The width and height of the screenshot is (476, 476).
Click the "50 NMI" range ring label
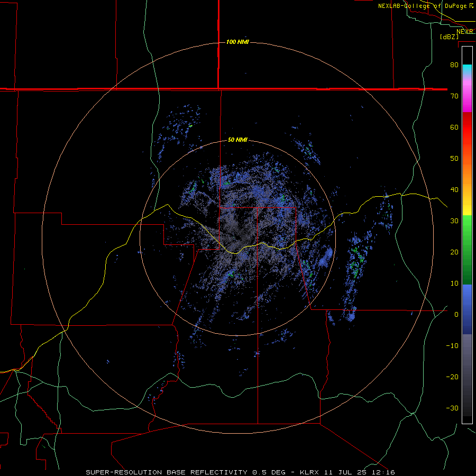pyautogui.click(x=237, y=140)
